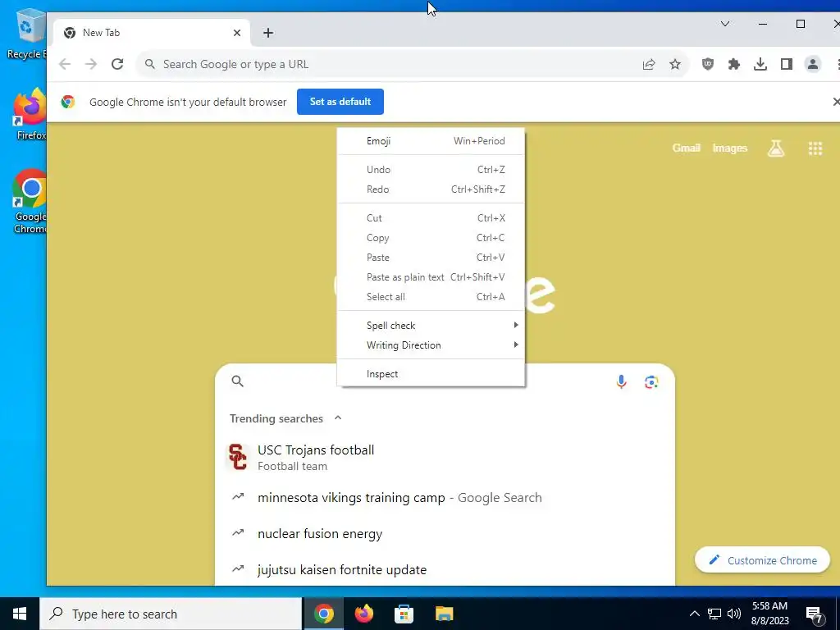Choose Emoji from the context menu
Viewport: 840px width, 630px height.
(x=431, y=141)
